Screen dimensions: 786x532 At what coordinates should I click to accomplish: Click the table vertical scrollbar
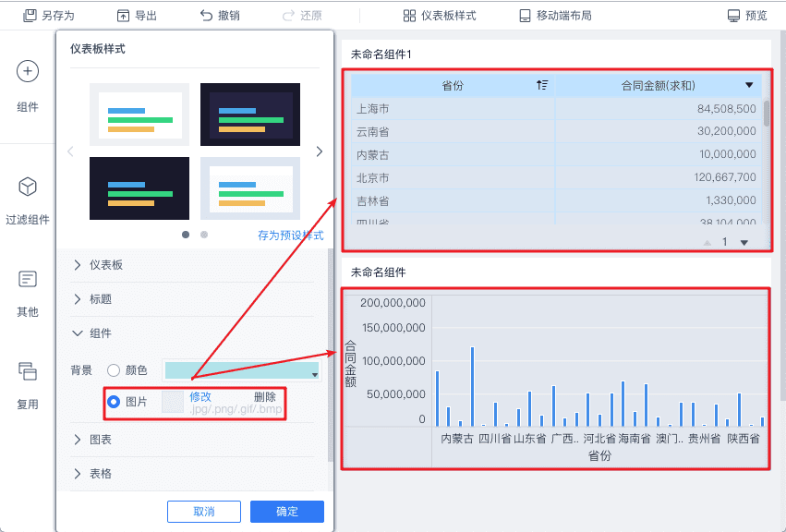(767, 113)
